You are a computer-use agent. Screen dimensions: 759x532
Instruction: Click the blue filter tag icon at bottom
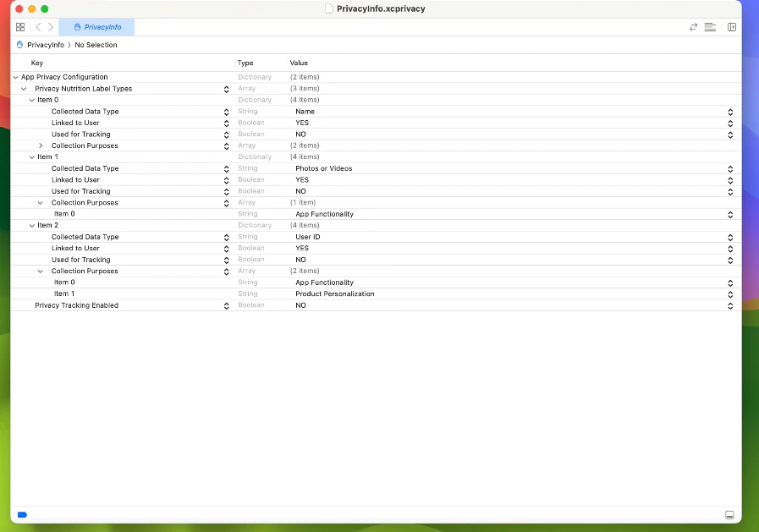point(22,514)
